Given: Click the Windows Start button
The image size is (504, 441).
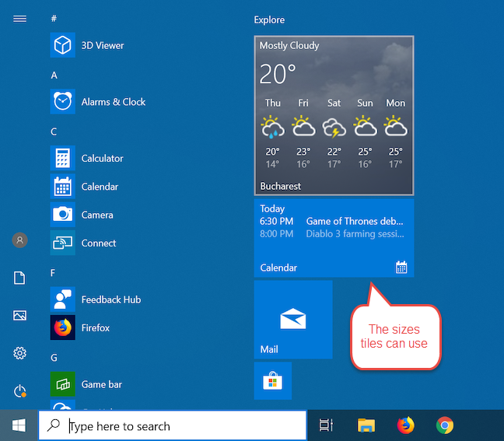Looking at the screenshot, I should [19, 425].
